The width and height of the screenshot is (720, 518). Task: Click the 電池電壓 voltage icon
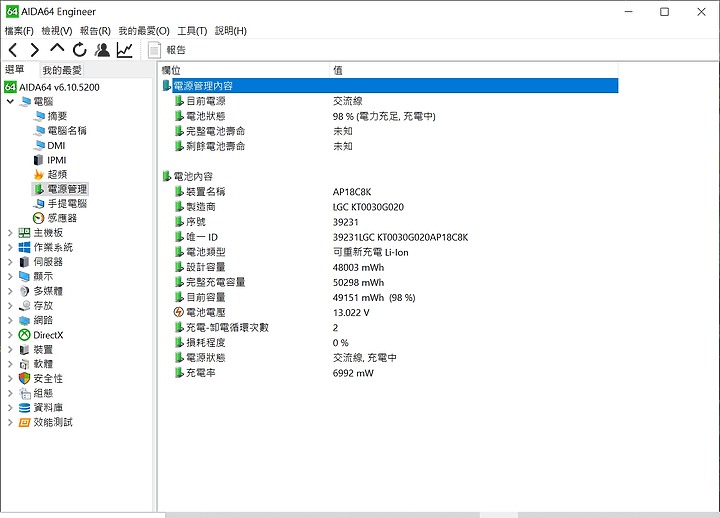[x=179, y=312]
